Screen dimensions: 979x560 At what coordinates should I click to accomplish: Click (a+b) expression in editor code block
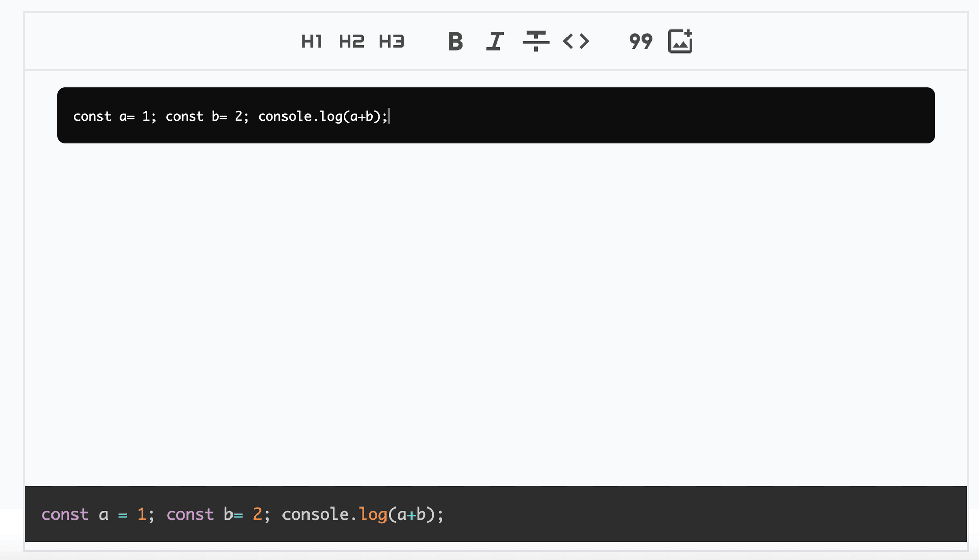coord(362,117)
